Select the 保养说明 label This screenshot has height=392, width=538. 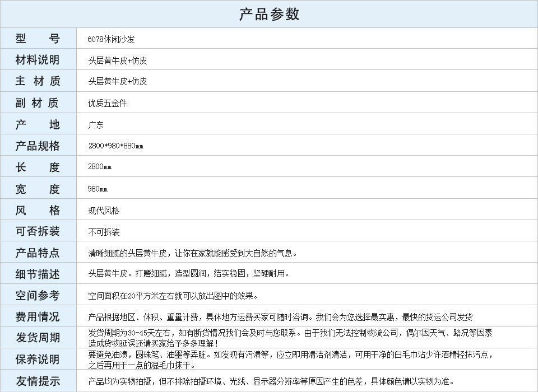coord(38,360)
